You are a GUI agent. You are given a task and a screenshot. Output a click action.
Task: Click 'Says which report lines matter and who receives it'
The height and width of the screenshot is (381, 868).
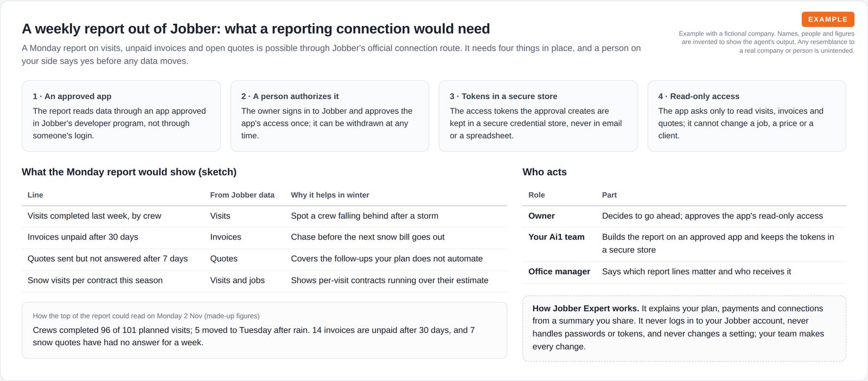[697, 272]
